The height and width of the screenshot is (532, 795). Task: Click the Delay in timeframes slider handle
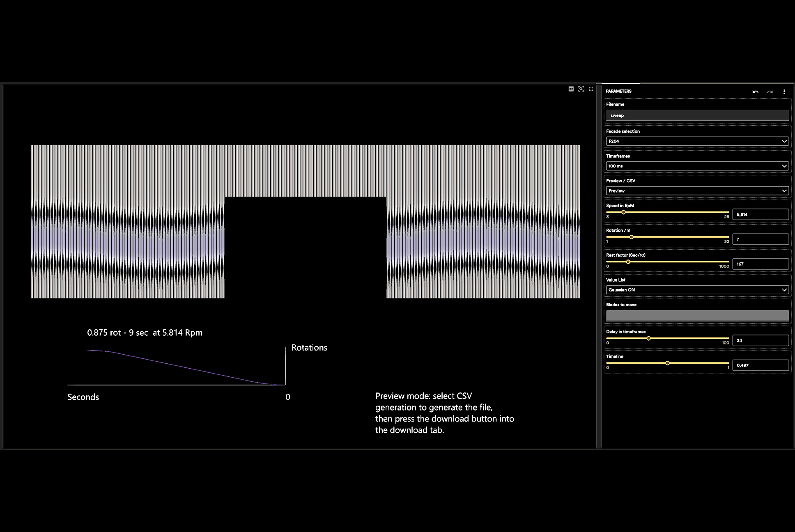[x=648, y=338]
